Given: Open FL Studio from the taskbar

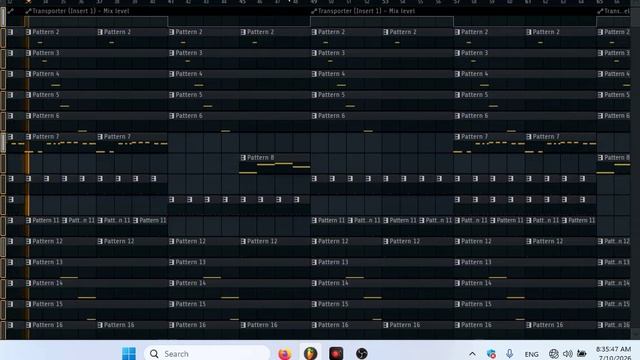Looking at the screenshot, I should click(x=310, y=353).
